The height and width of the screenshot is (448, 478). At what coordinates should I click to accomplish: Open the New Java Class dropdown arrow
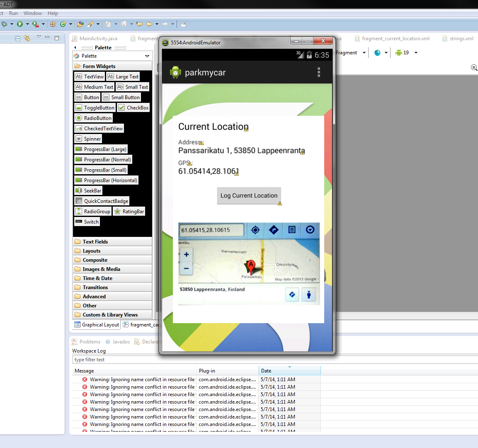pos(71,24)
